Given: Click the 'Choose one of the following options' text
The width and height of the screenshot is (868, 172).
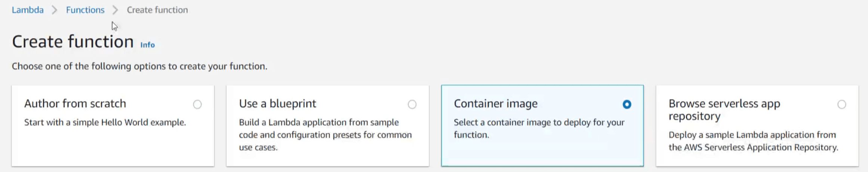Looking at the screenshot, I should pyautogui.click(x=139, y=66).
